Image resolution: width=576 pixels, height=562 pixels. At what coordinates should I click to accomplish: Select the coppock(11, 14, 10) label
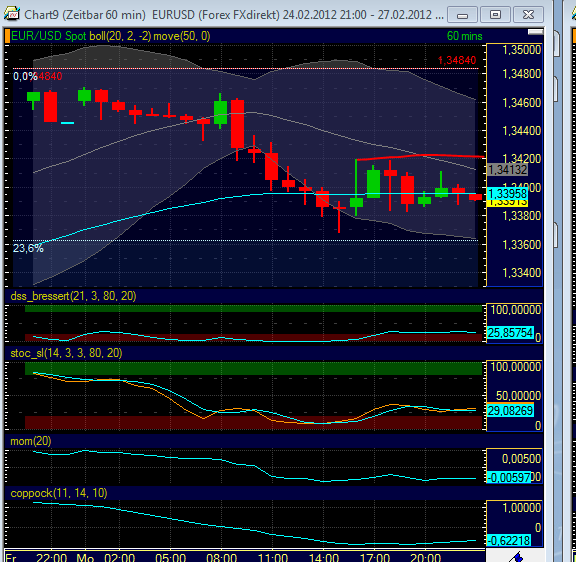[59, 493]
